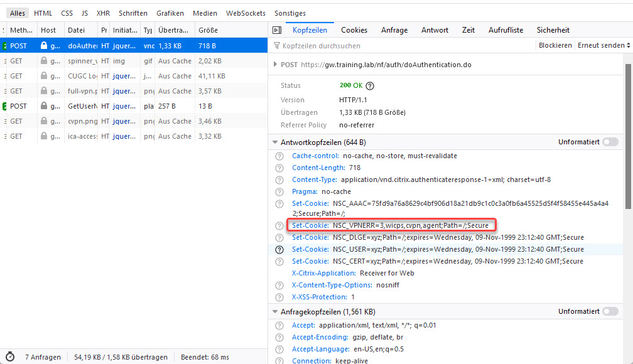Open jquery initiator link in cvpn.png row
Viewport: 633px width, 364px height.
[124, 121]
